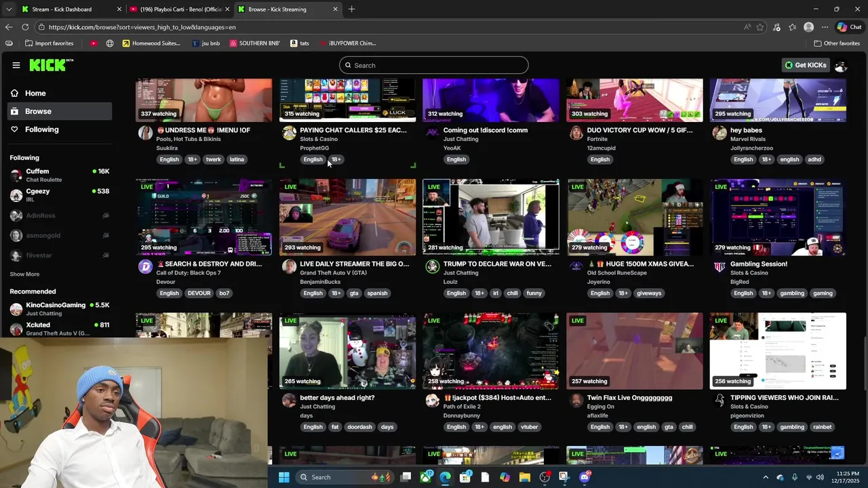868x488 pixels.
Task: Open Import favorites bookmark
Action: pos(50,43)
